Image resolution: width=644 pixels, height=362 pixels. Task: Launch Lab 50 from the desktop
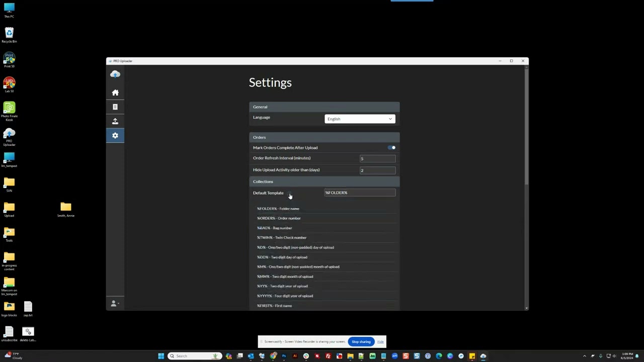point(9,84)
